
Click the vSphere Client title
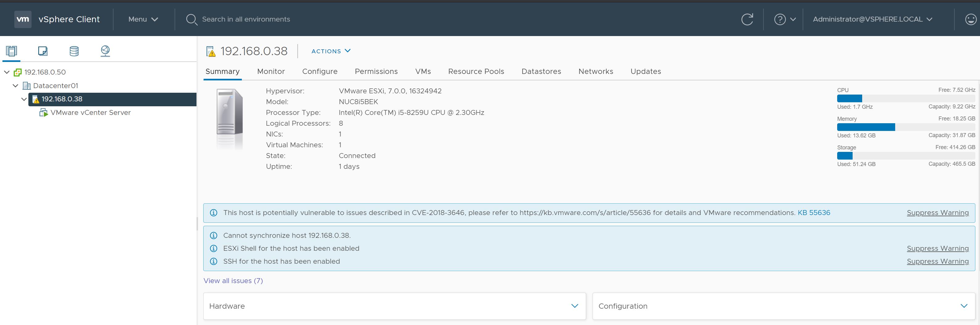tap(69, 19)
